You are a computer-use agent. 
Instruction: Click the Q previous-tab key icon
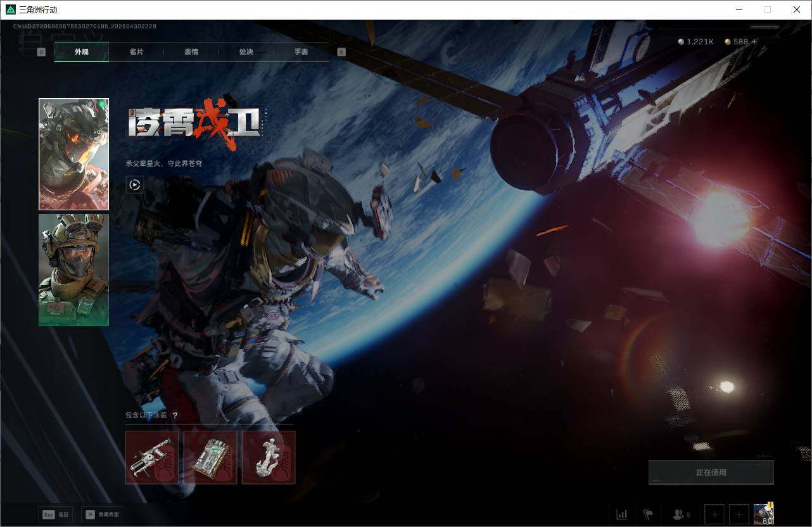[x=41, y=52]
